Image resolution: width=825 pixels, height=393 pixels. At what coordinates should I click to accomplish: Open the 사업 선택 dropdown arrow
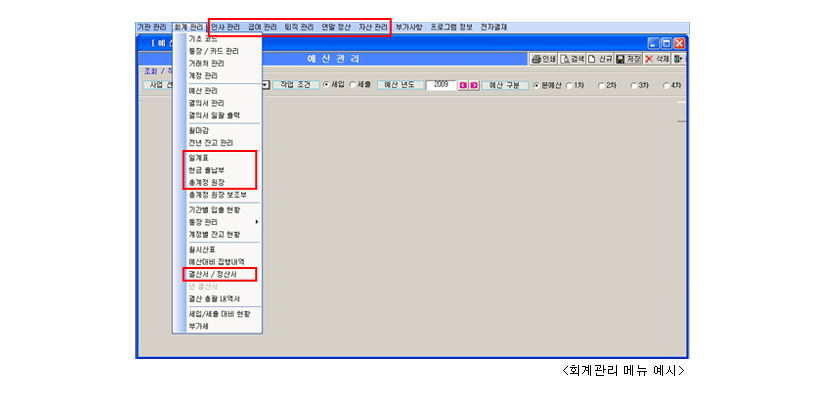[266, 85]
